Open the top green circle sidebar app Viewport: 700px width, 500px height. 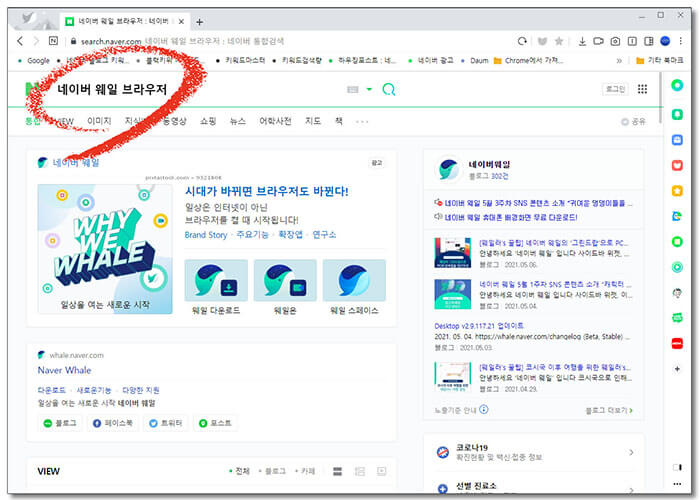click(677, 85)
